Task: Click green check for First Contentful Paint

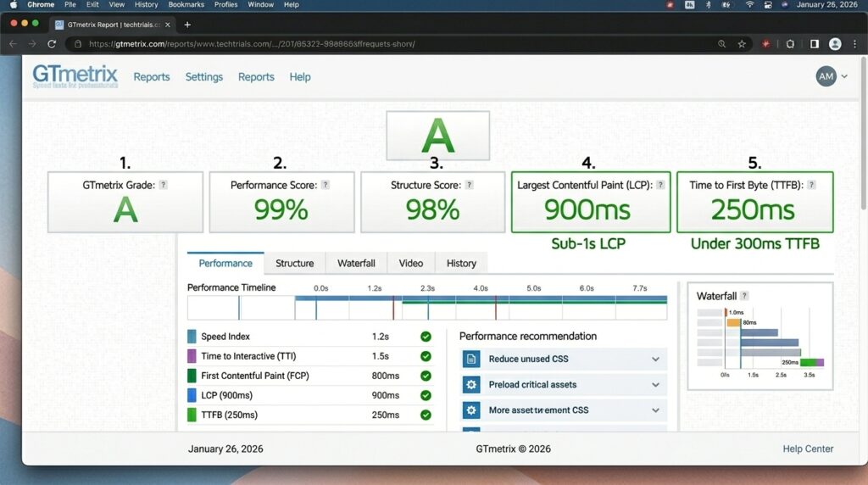Action: [426, 376]
